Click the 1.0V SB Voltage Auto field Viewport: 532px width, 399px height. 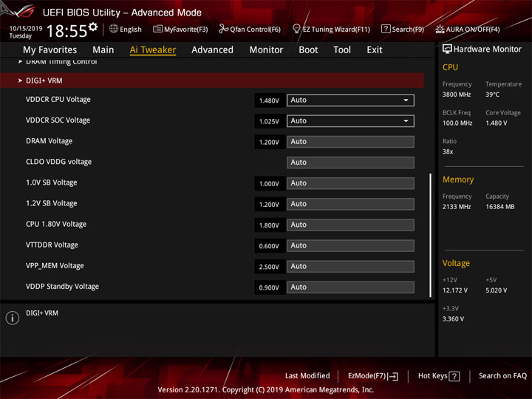click(x=350, y=183)
